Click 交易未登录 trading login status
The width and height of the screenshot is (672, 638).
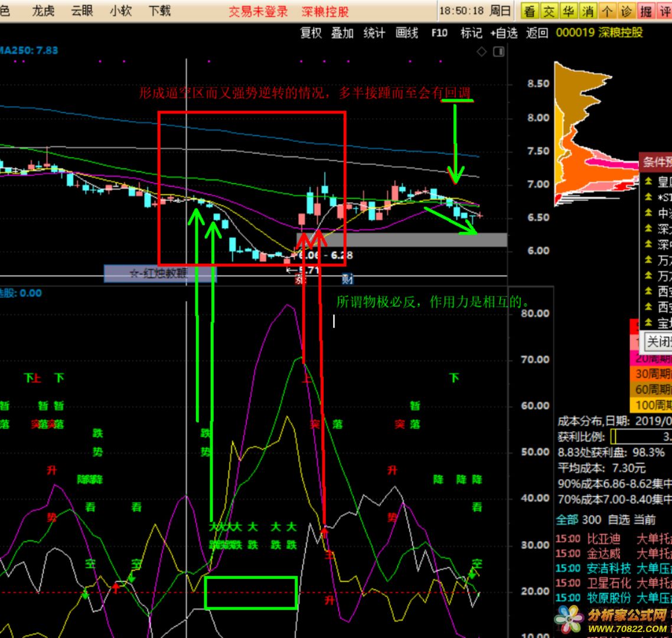click(258, 12)
